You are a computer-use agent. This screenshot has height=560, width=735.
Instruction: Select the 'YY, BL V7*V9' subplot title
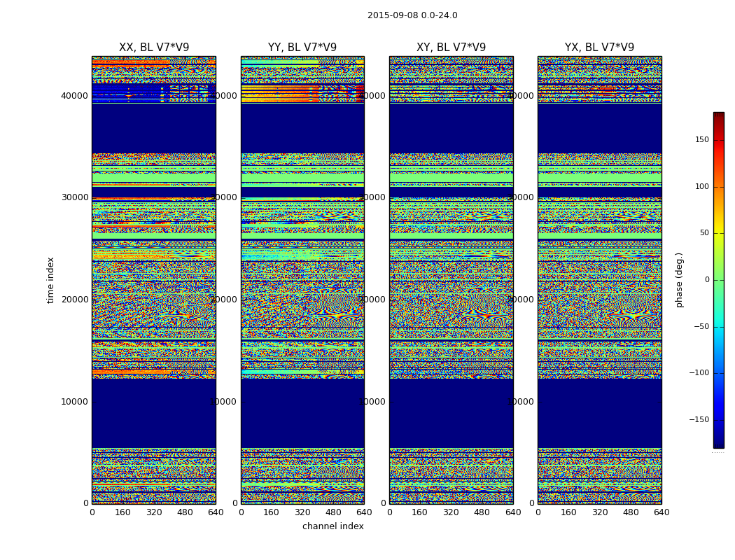point(302,48)
